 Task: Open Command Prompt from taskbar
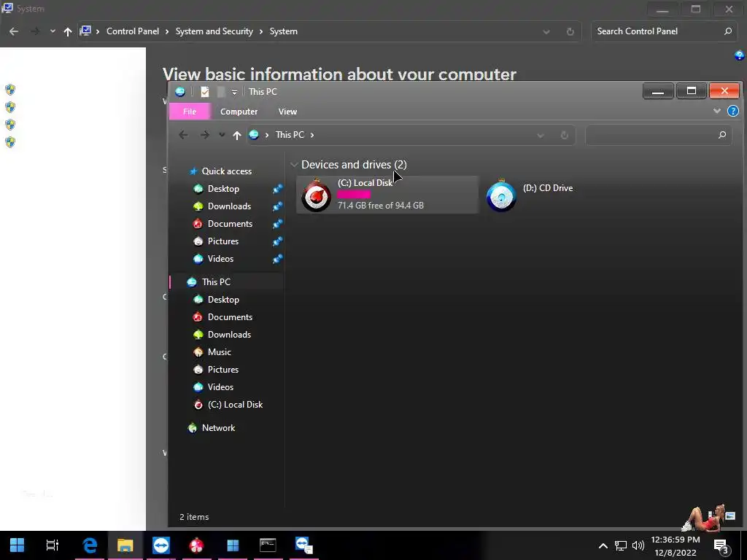268,545
